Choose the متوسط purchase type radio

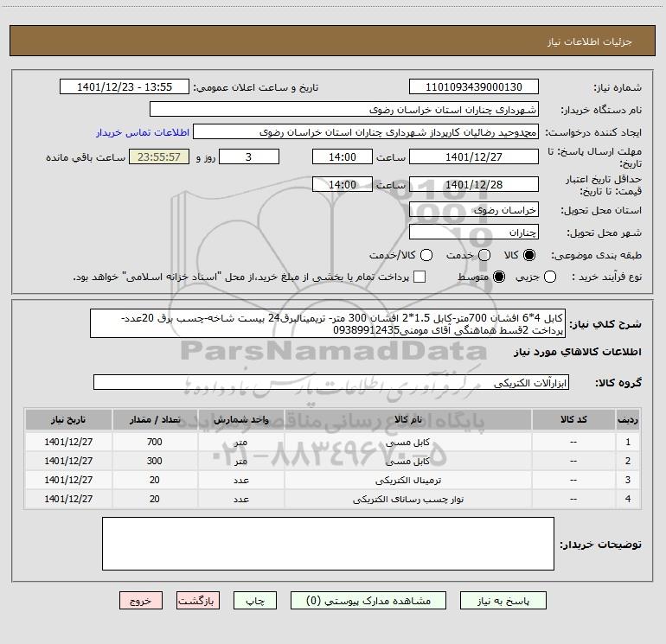tap(499, 277)
